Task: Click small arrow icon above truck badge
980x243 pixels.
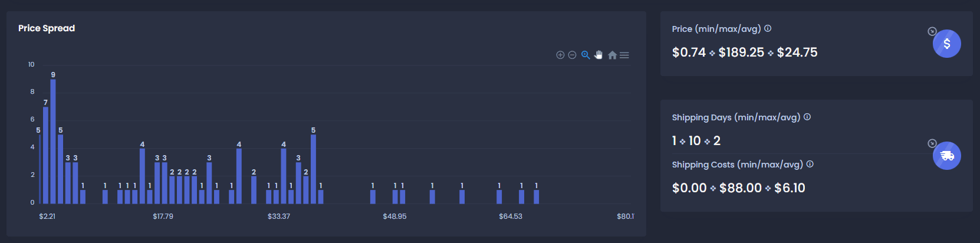Action: [932, 143]
